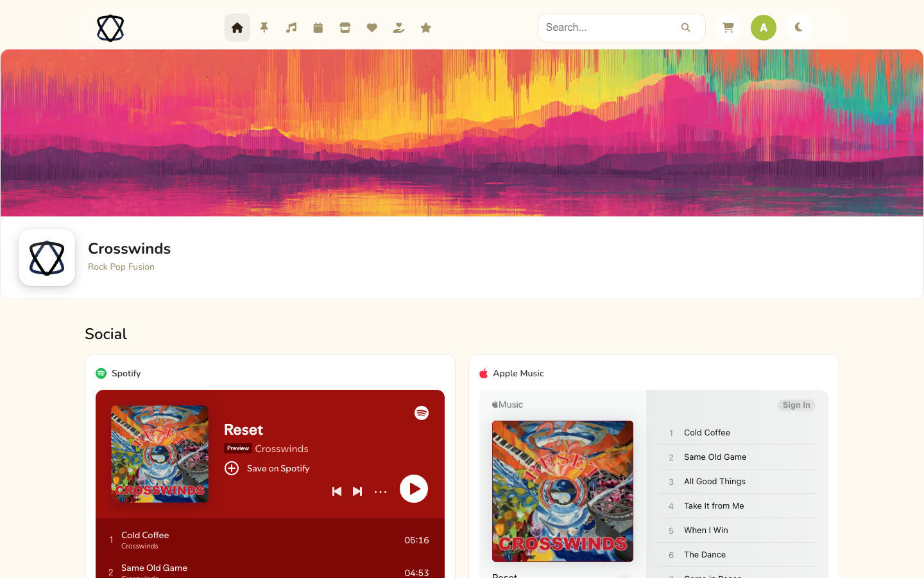The width and height of the screenshot is (924, 578).
Task: Open the user avatar A menu
Action: pos(764,28)
